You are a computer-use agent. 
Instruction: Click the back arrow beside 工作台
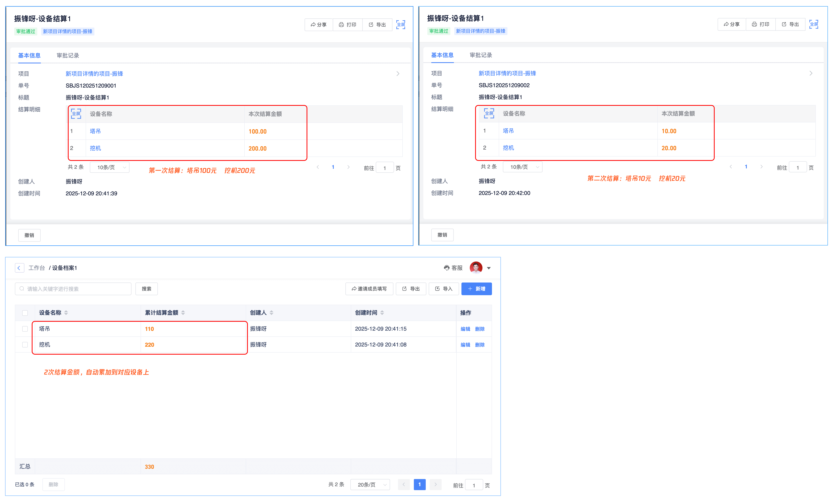click(19, 268)
